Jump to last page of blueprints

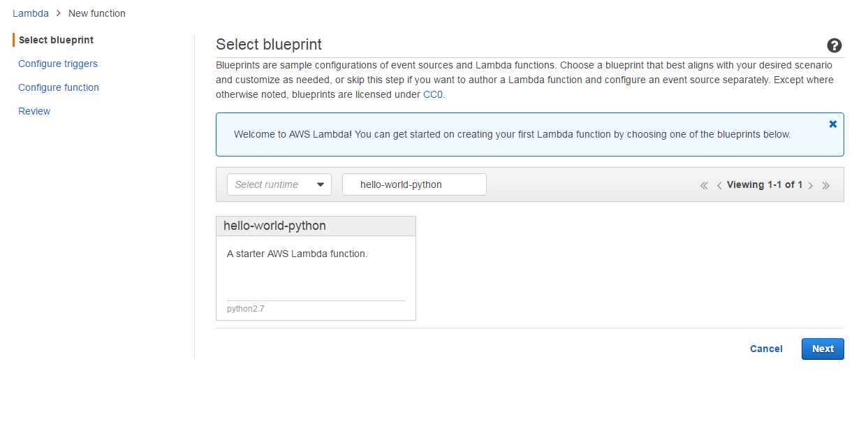coord(826,185)
